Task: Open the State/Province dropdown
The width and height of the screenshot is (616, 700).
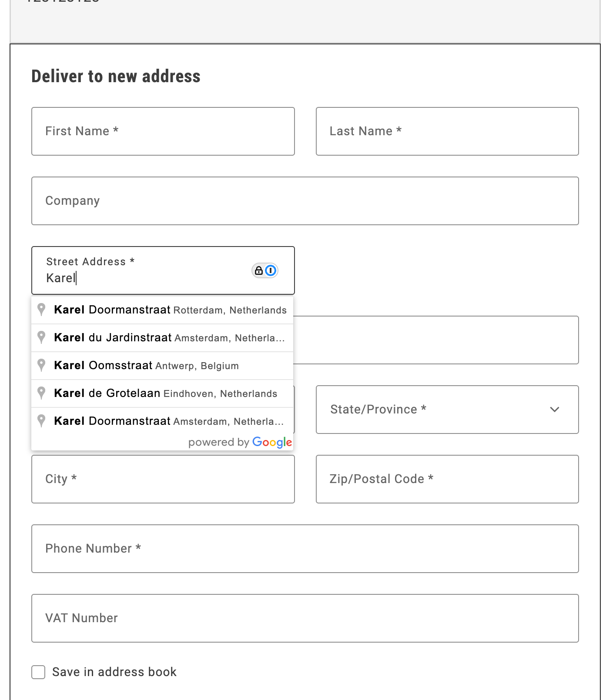Action: coord(447,409)
